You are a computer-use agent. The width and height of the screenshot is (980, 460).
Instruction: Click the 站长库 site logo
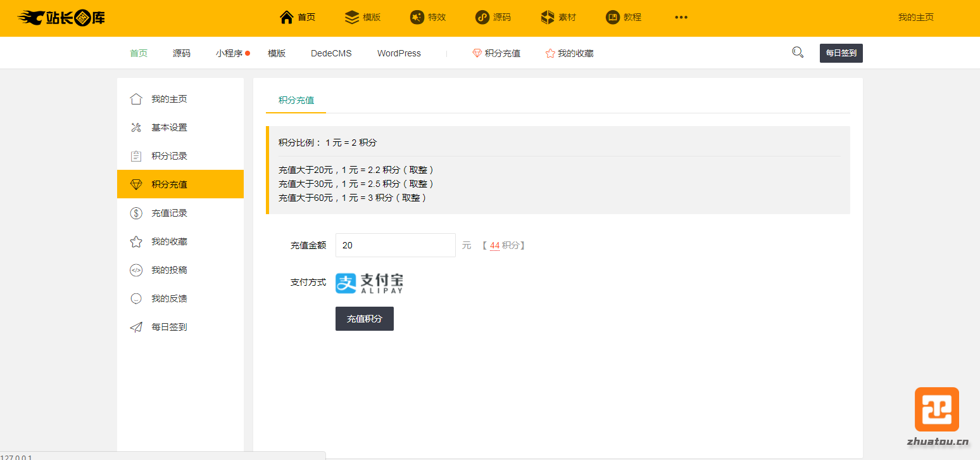coord(61,18)
